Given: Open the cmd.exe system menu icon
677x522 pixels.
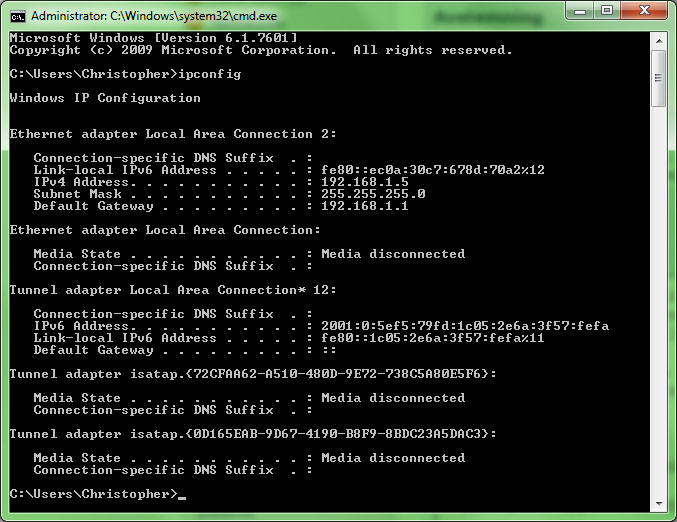Looking at the screenshot, I should pyautogui.click(x=18, y=16).
